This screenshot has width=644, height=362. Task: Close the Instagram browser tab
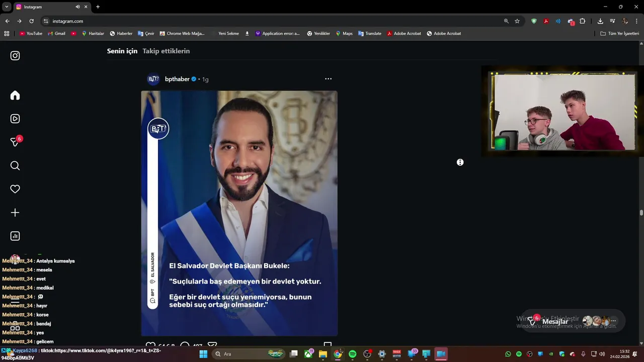86,7
